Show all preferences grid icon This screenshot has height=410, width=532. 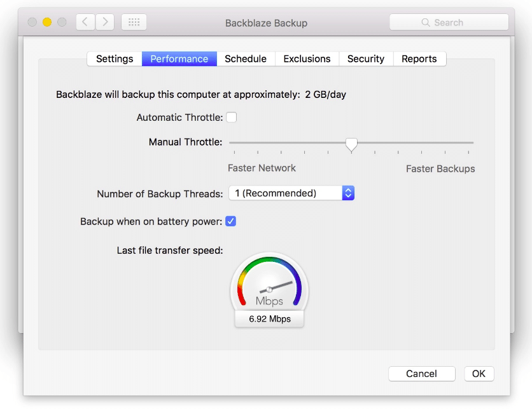pyautogui.click(x=134, y=22)
